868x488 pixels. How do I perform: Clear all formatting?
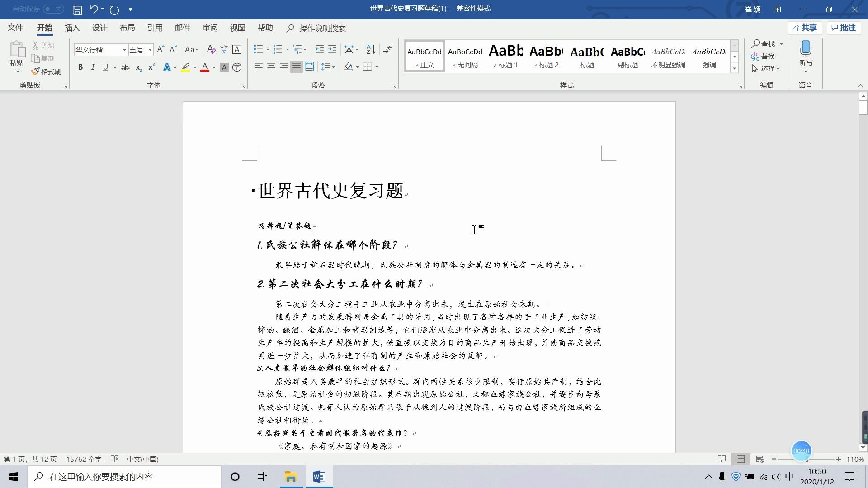point(211,49)
